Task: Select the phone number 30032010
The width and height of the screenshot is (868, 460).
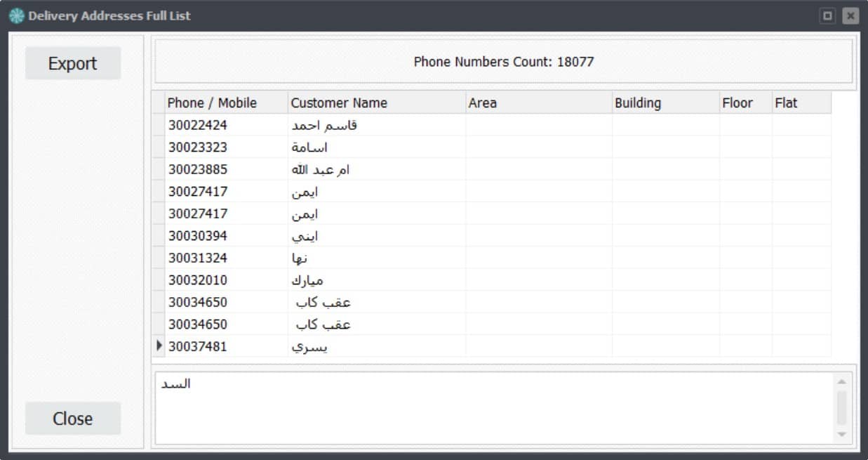Action: pos(198,280)
